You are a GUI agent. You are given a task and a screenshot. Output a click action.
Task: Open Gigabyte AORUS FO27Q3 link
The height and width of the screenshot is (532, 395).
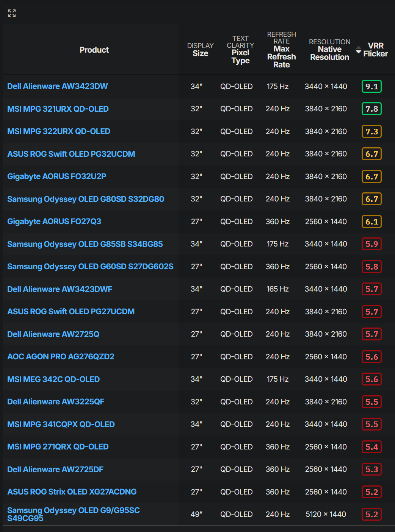tap(54, 222)
